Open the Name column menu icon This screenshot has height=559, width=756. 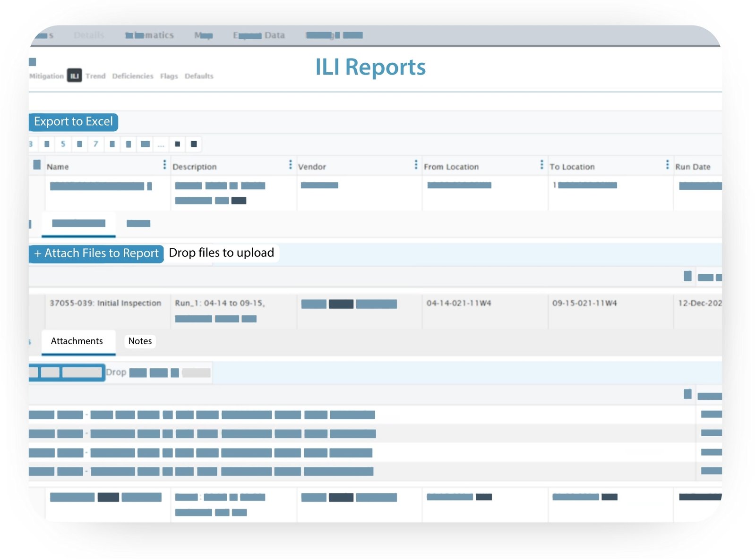tap(164, 165)
